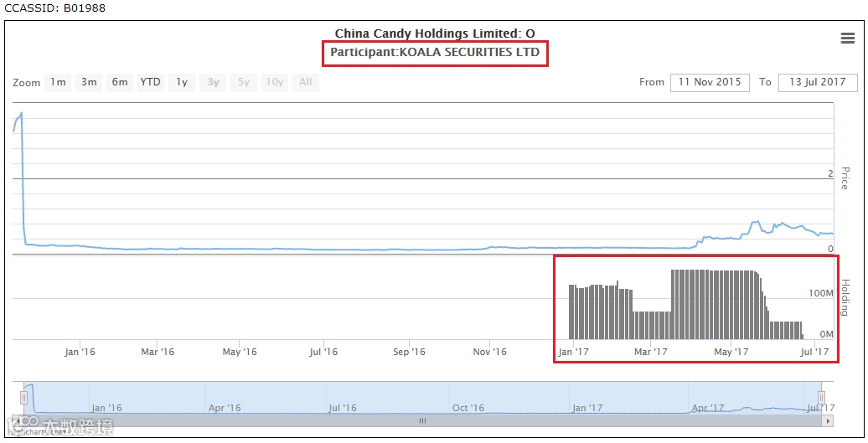Viewport: 868px width, 443px height.
Task: Grab the left navigator range handle
Action: [23, 397]
